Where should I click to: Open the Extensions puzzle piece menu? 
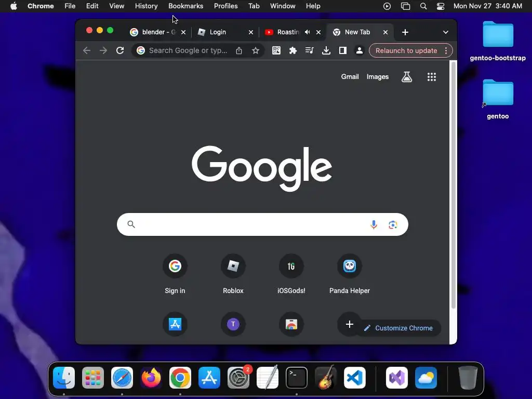pos(293,50)
